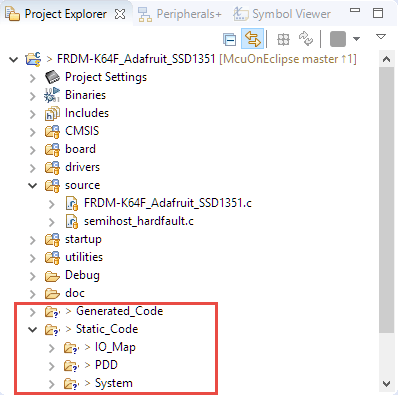Click the grid focus toolbar icon
398x395 pixels.
283,39
